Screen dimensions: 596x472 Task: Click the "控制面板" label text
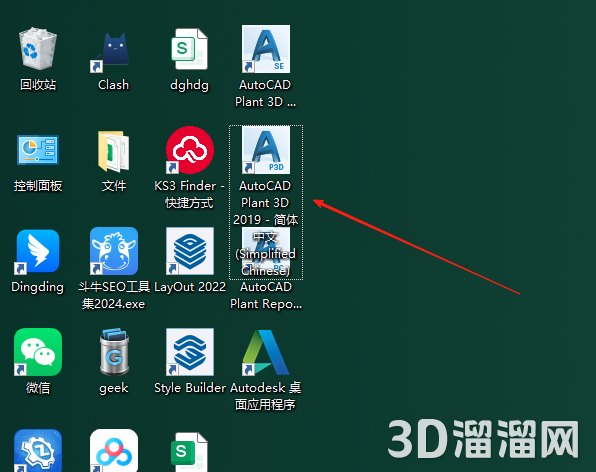pos(38,186)
